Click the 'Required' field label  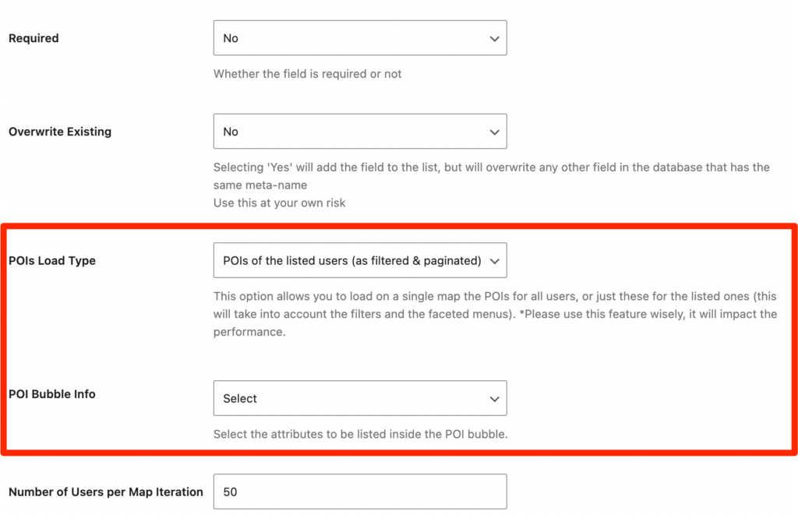click(x=34, y=38)
